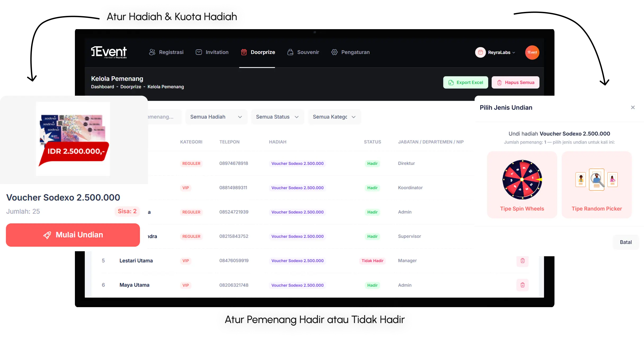
Task: Click the ReyraLabs organization avatar icon
Action: (x=480, y=52)
